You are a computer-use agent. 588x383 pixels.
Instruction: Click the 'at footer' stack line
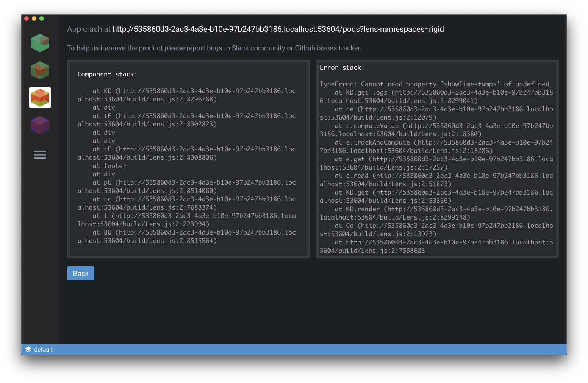click(x=109, y=166)
